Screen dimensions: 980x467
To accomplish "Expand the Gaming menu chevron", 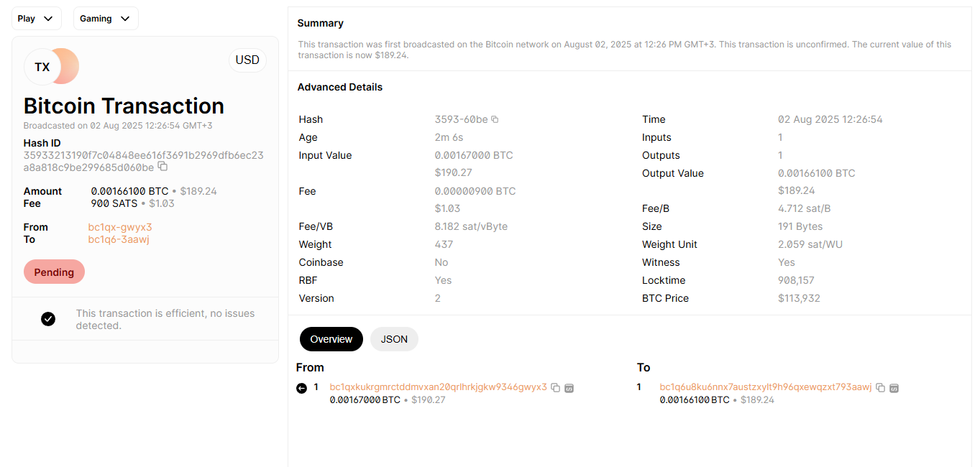I will coord(125,19).
